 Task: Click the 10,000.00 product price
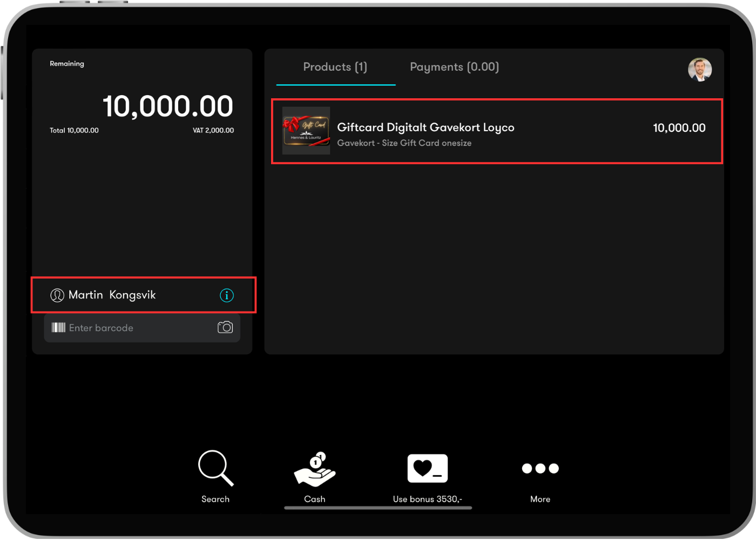coord(679,128)
